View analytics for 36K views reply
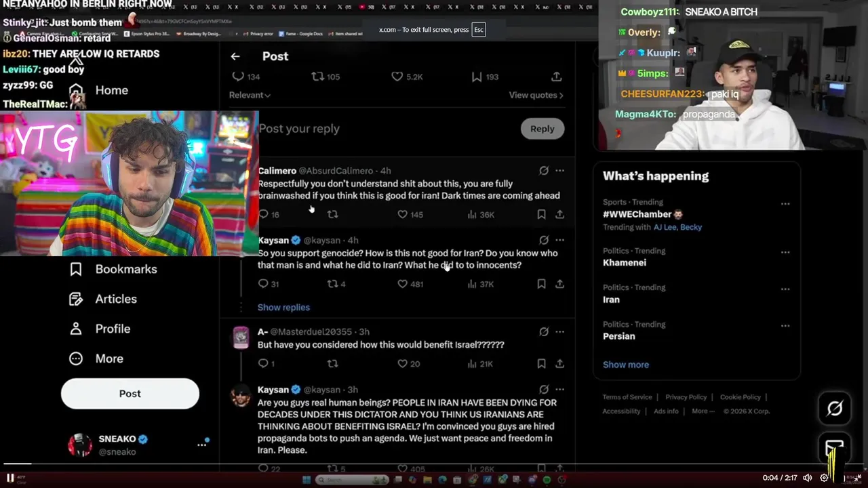868x488 pixels. click(481, 214)
